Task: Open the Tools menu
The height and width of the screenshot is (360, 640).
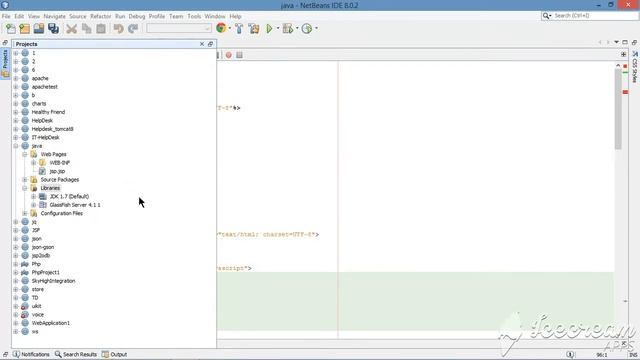Action: point(194,16)
